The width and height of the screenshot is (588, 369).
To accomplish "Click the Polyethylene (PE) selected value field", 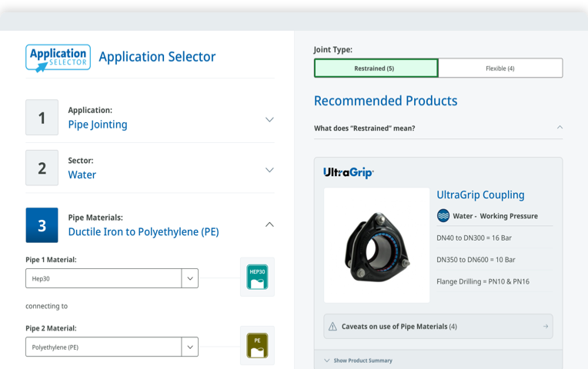I will 103,347.
